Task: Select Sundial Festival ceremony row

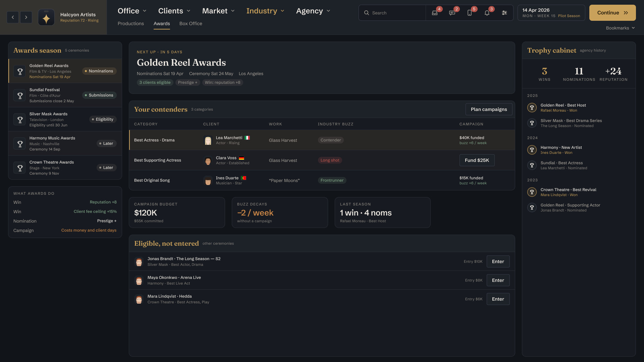Action: (65, 95)
